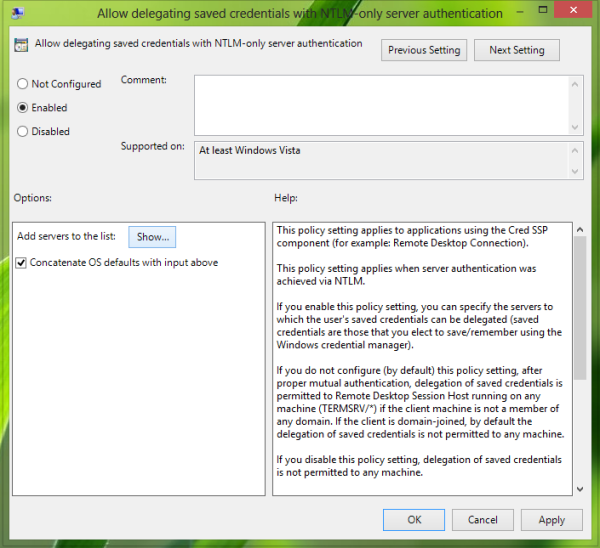Go to the Previous Setting
The image size is (600, 548).
tap(424, 50)
